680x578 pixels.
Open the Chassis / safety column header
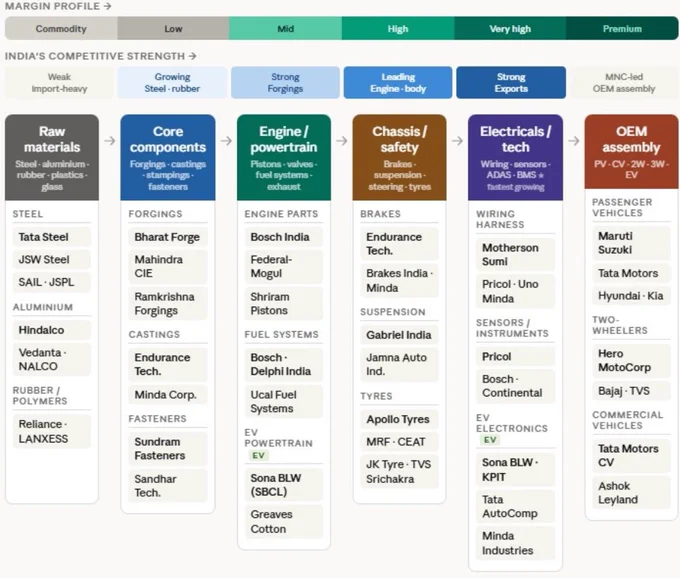tap(399, 157)
